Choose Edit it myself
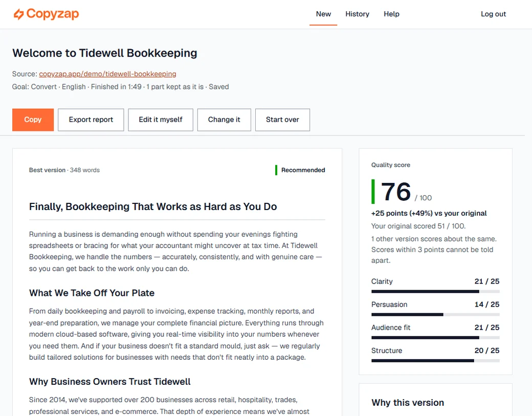532x416 pixels. click(x=161, y=120)
